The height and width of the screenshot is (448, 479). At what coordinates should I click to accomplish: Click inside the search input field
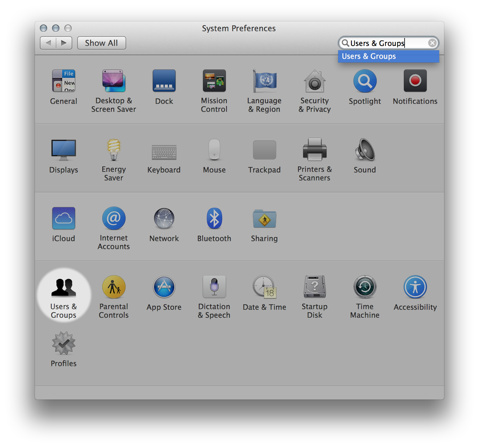click(x=388, y=43)
